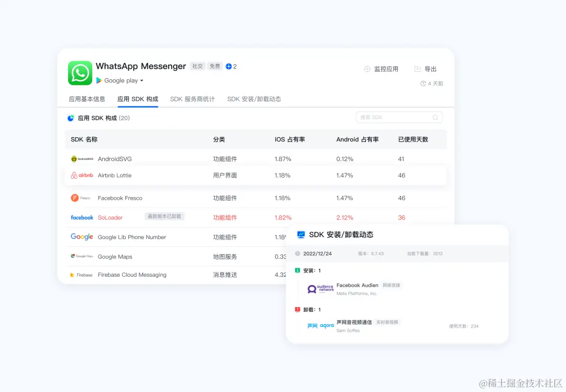Screen dimensions: 566x392
Task: Click the 声网 agora logo icon
Action: pos(321,325)
